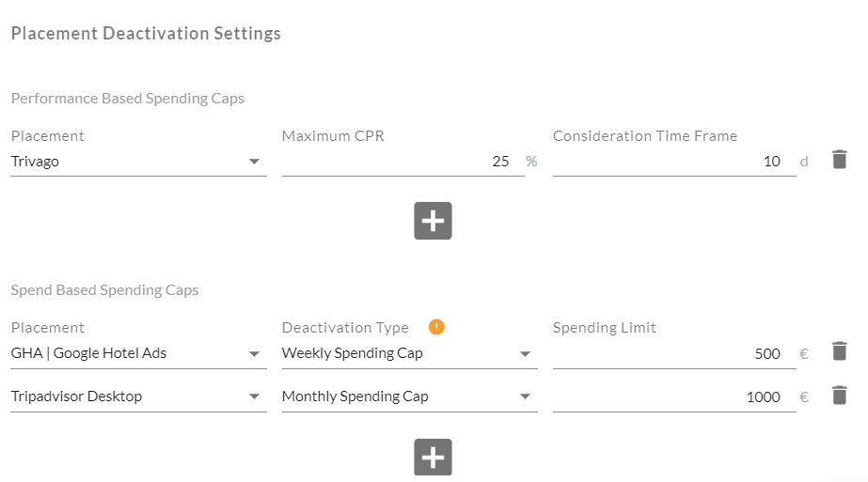Click the 500 euro spending limit field
868x482 pixels.
(673, 353)
